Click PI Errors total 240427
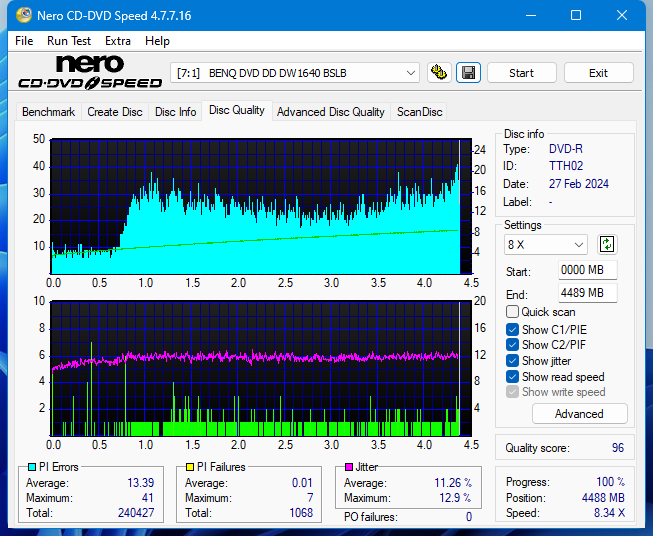The height and width of the screenshot is (536, 653). [x=136, y=513]
